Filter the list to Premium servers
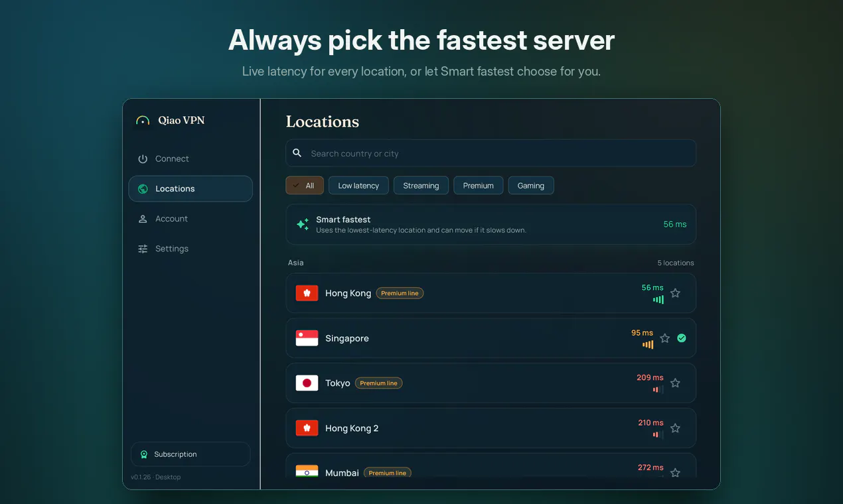This screenshot has height=504, width=843. tap(479, 186)
